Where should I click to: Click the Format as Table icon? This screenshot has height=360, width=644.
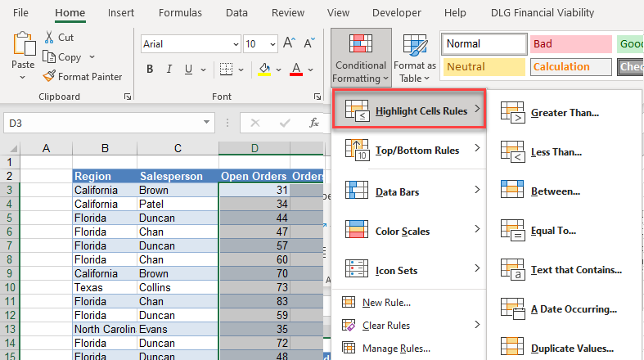pyautogui.click(x=415, y=47)
